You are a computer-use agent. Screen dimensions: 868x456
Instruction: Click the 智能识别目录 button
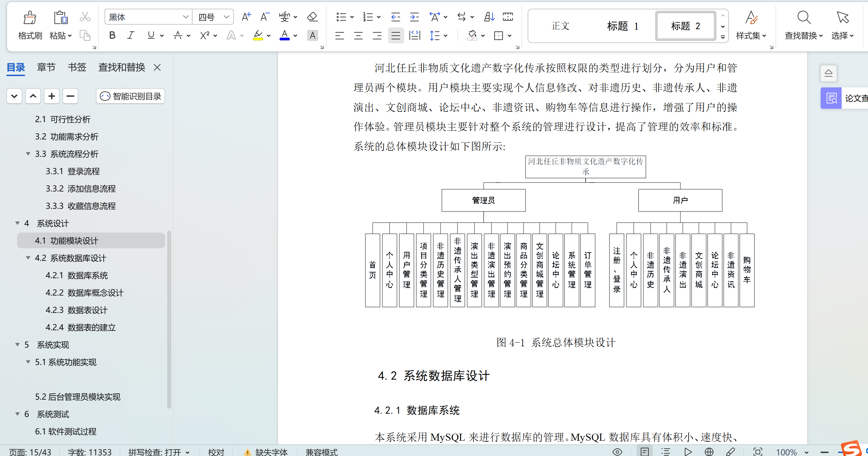[x=131, y=96]
